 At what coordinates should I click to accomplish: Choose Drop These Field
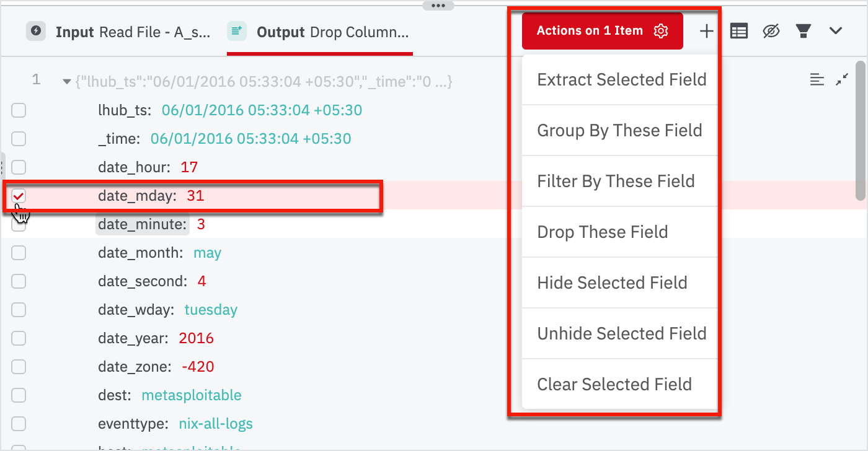point(620,232)
